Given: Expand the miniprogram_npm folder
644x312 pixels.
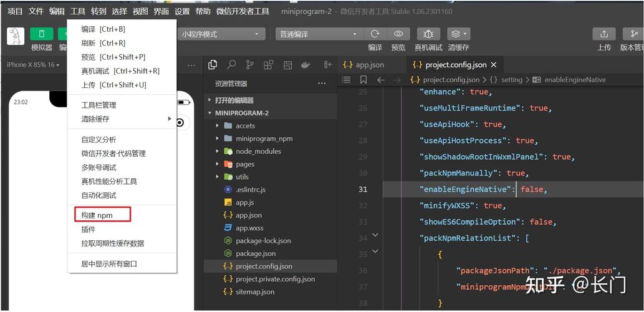Looking at the screenshot, I should click(x=264, y=139).
